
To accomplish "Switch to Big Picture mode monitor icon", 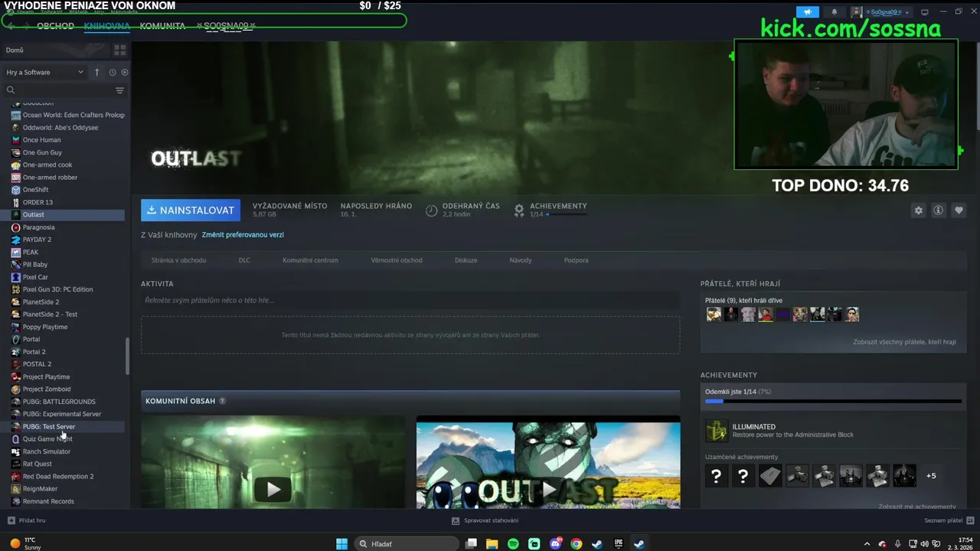I will (x=924, y=11).
